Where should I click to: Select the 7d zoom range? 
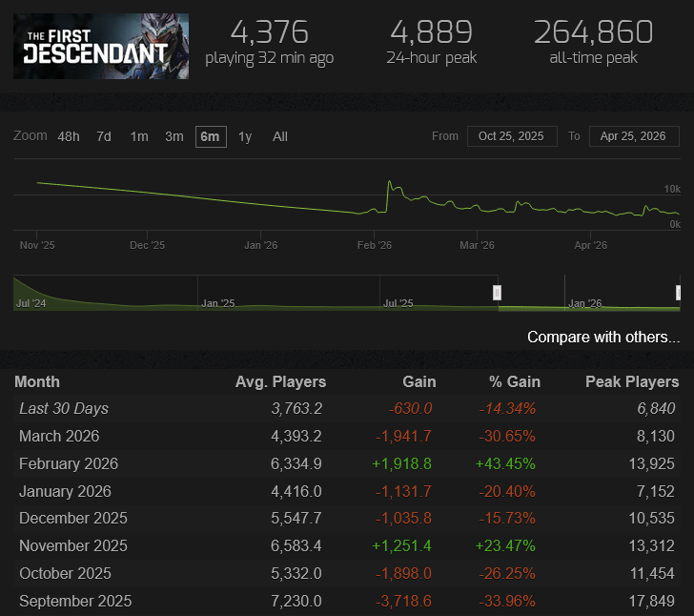pyautogui.click(x=104, y=137)
